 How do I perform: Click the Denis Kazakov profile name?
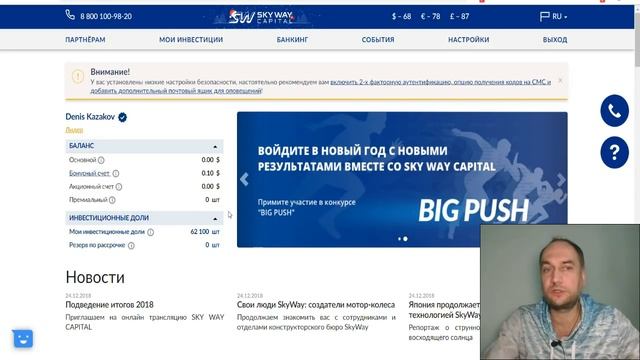90,117
